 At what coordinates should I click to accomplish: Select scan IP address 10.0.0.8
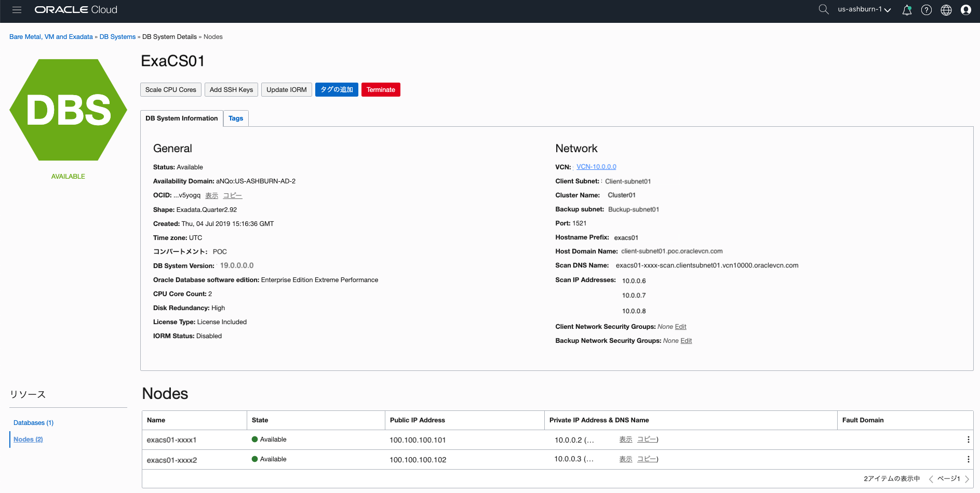coord(634,311)
